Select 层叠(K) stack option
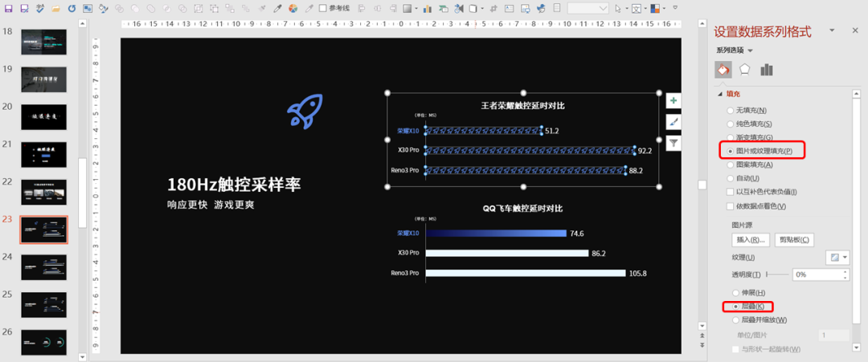This screenshot has width=868, height=362. click(x=748, y=306)
